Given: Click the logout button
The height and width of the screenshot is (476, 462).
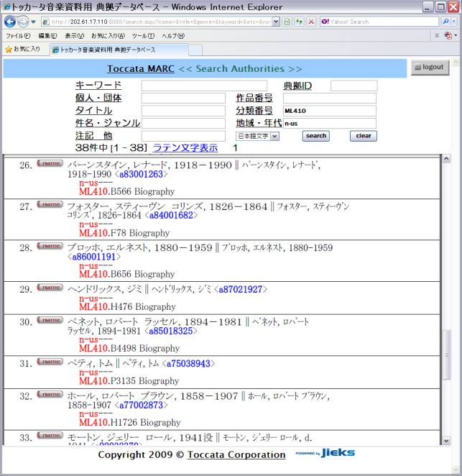Looking at the screenshot, I should (x=430, y=67).
